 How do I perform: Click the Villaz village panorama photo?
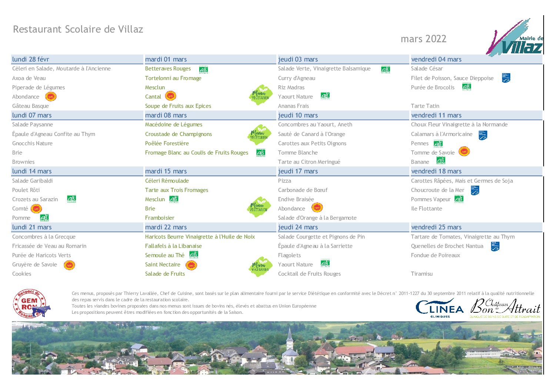277,348
